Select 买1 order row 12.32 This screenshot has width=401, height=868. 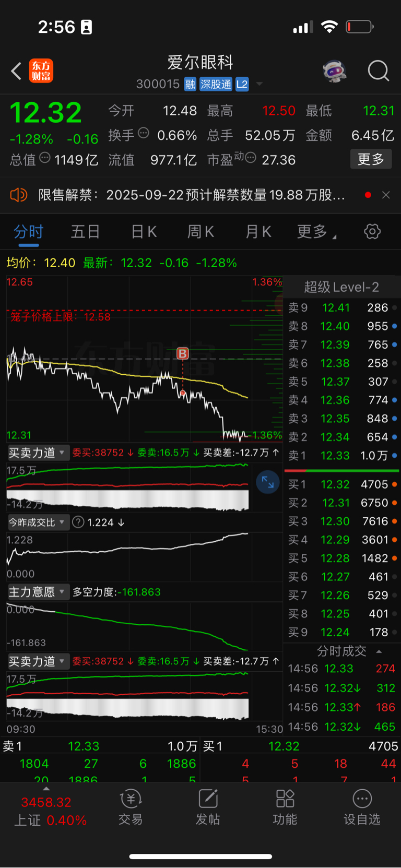(x=343, y=484)
